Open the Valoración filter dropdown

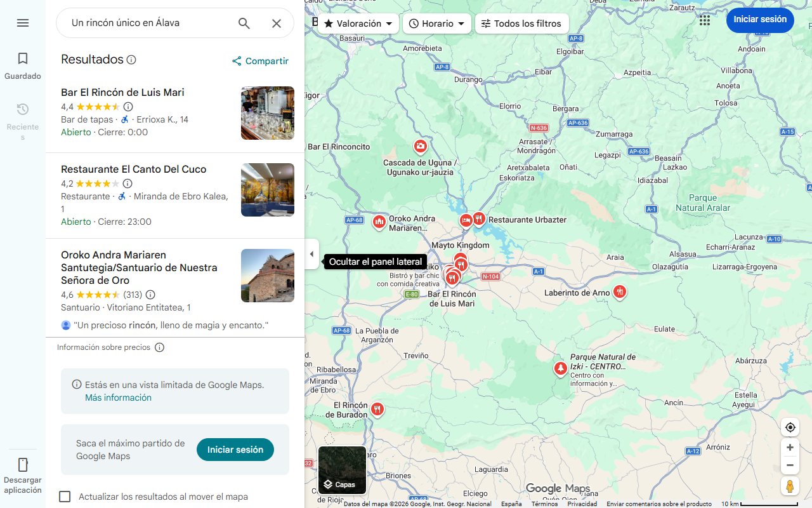coord(357,23)
